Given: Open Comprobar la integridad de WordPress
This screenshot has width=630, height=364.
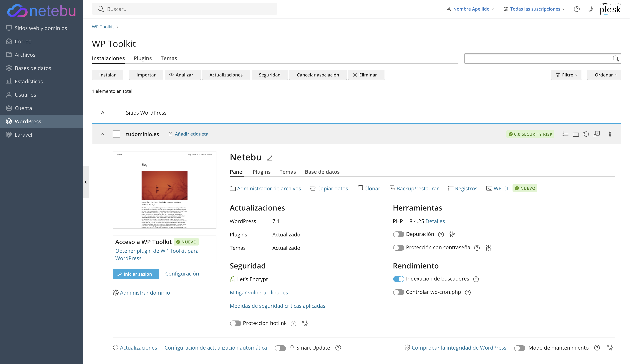Looking at the screenshot, I should click(455, 348).
